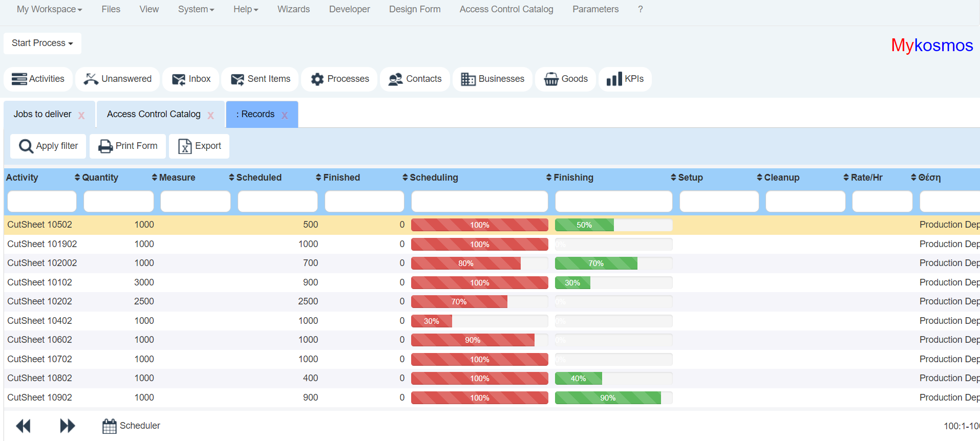Open the Unanswered calls list
The width and height of the screenshot is (980, 441).
coord(118,79)
